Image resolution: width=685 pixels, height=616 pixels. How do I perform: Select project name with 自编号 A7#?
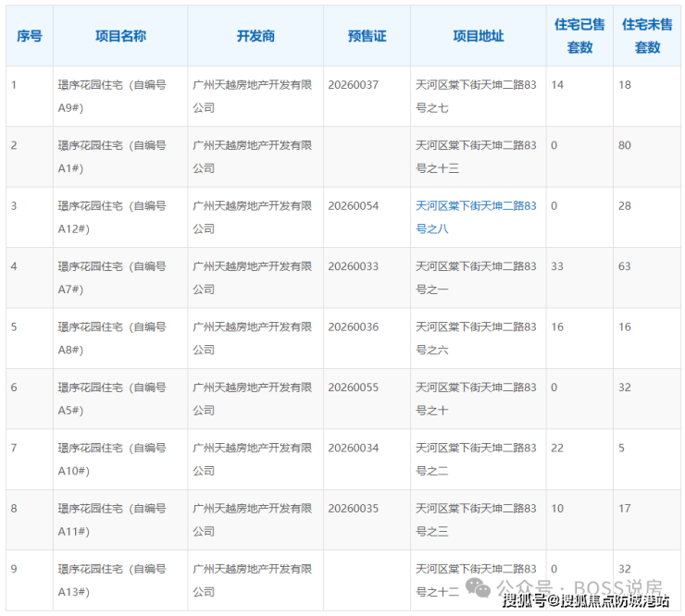tap(111, 277)
